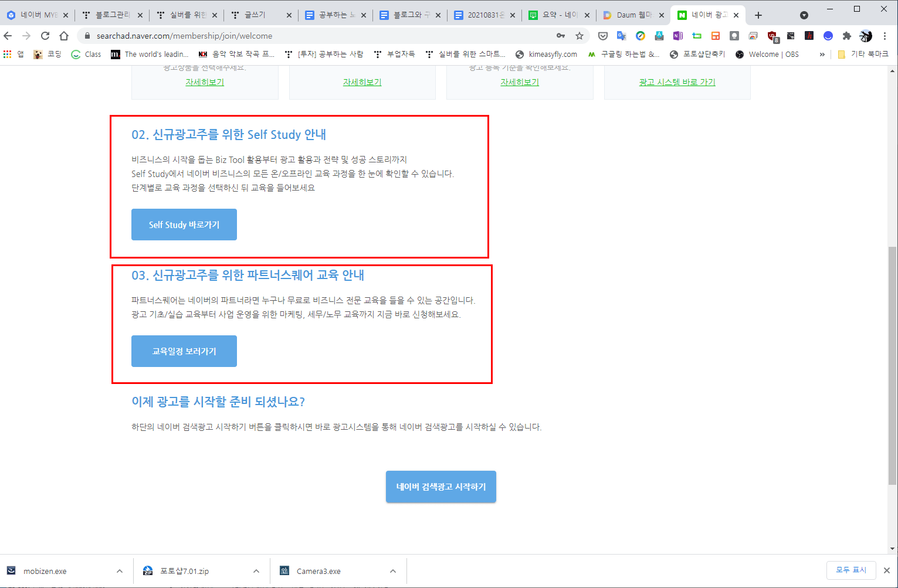898x588 pixels.
Task: Click the page vertical scrollbar thumb
Action: click(x=893, y=365)
